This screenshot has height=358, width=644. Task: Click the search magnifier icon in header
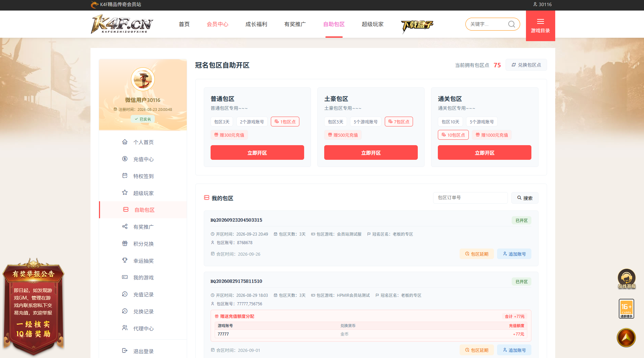(511, 24)
